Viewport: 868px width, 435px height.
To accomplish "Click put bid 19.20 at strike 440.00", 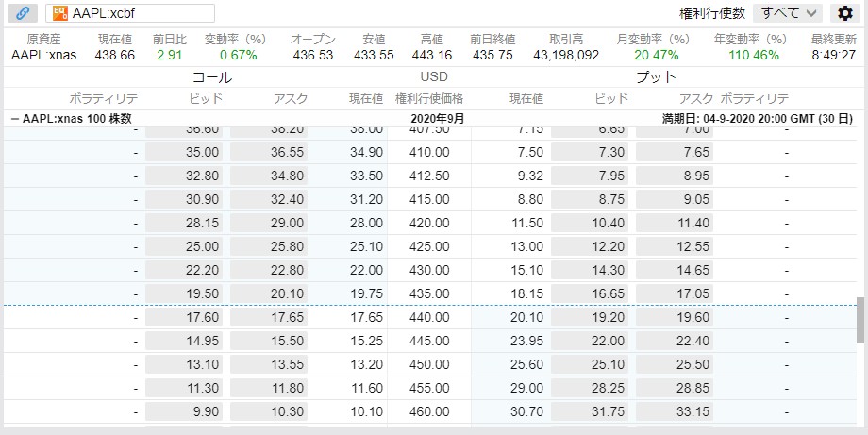I will tap(590, 318).
